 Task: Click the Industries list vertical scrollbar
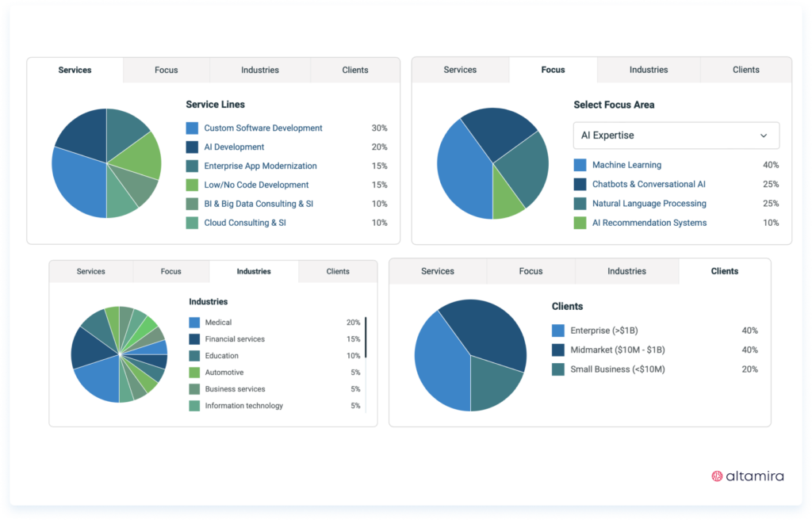click(366, 338)
